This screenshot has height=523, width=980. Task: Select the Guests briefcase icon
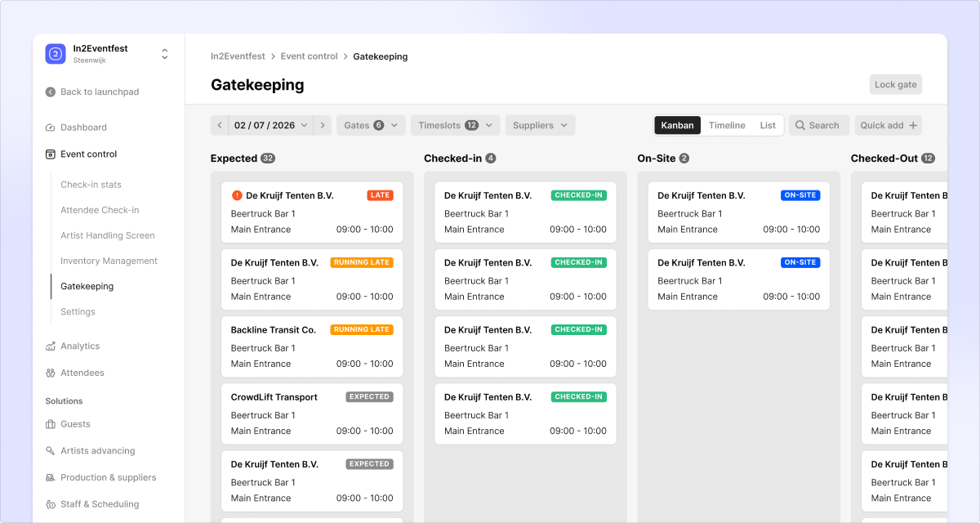[49, 423]
